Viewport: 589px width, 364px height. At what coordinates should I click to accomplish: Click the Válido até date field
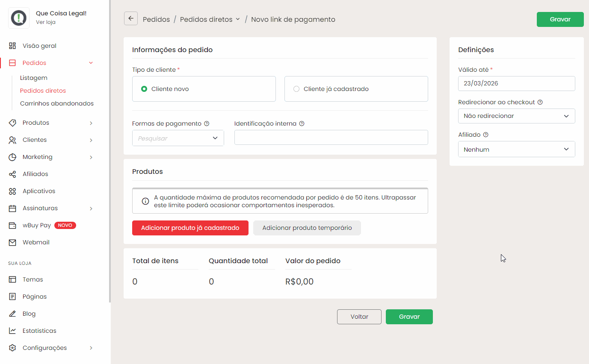pyautogui.click(x=516, y=84)
